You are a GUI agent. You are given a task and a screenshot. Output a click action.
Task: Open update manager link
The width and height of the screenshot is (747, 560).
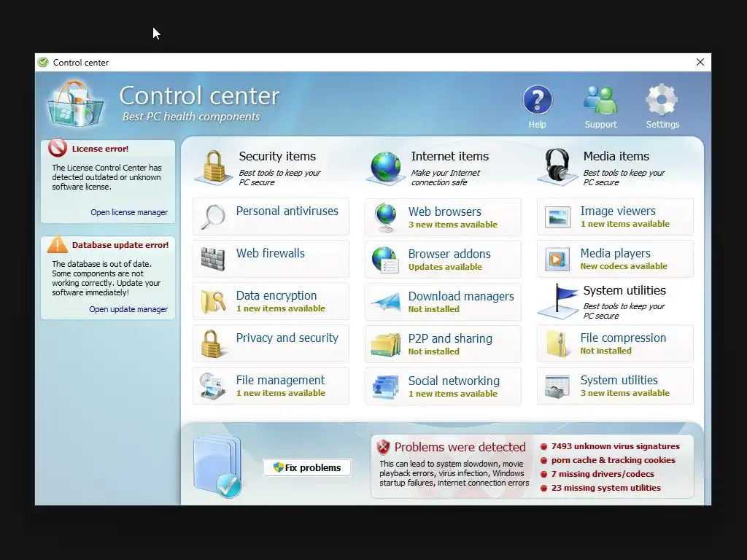click(x=128, y=309)
